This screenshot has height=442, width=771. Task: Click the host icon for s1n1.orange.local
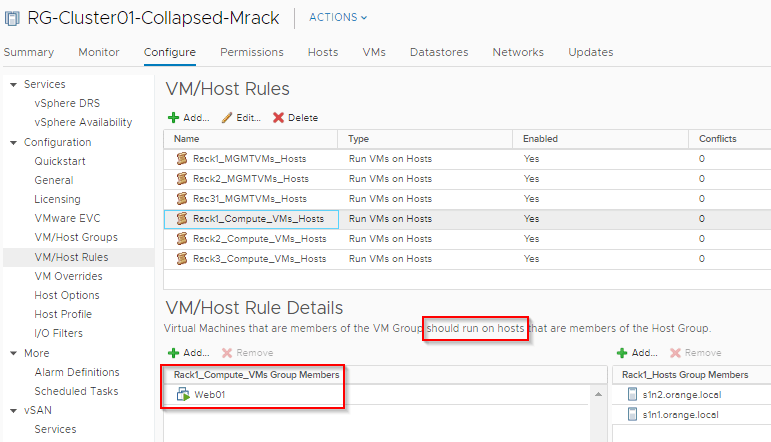pyautogui.click(x=632, y=414)
